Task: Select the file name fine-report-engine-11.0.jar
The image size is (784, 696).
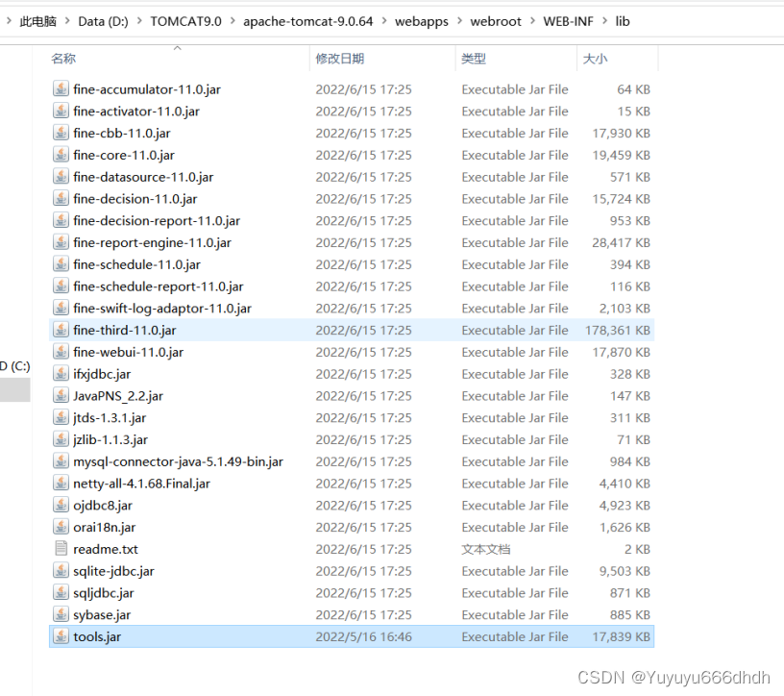Action: (x=152, y=242)
